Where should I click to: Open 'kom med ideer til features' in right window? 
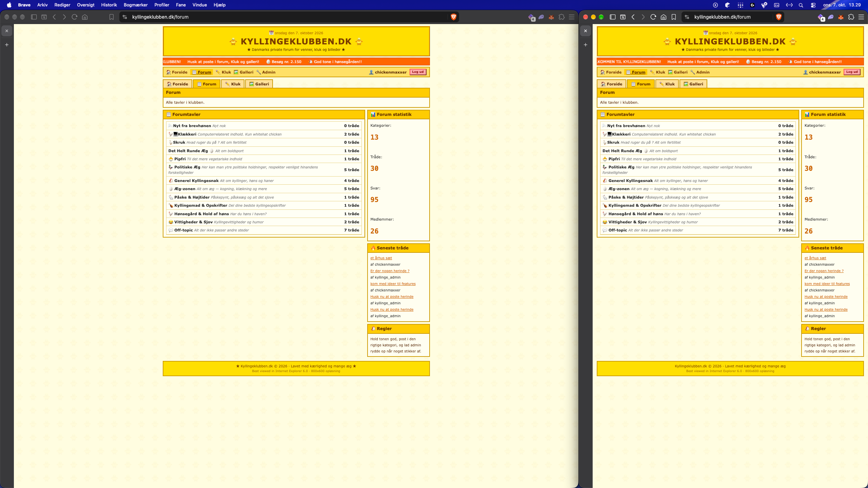point(827,284)
